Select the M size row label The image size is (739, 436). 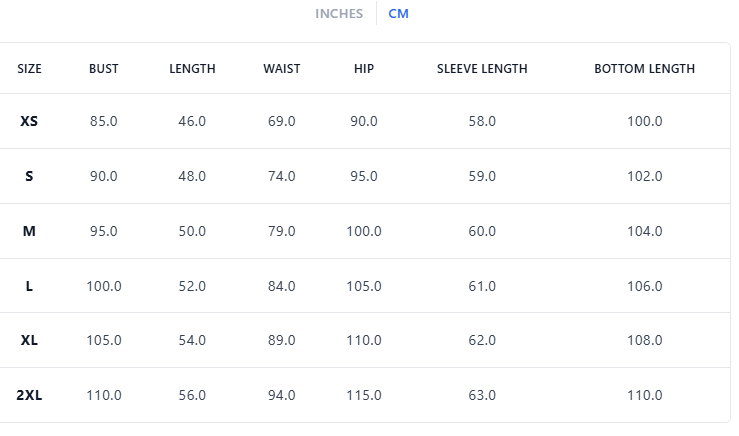pyautogui.click(x=30, y=231)
